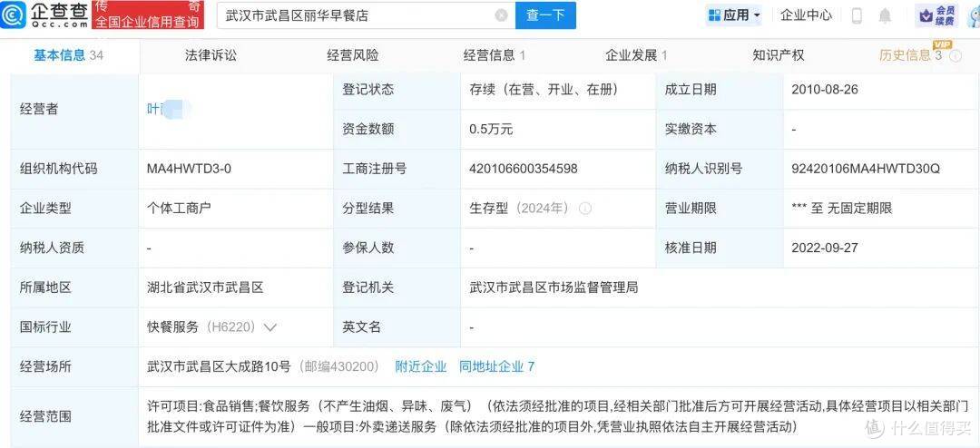Click the 所属地区 value 湖北省武汉市武昌区
This screenshot has height=448, width=980.
(x=204, y=287)
